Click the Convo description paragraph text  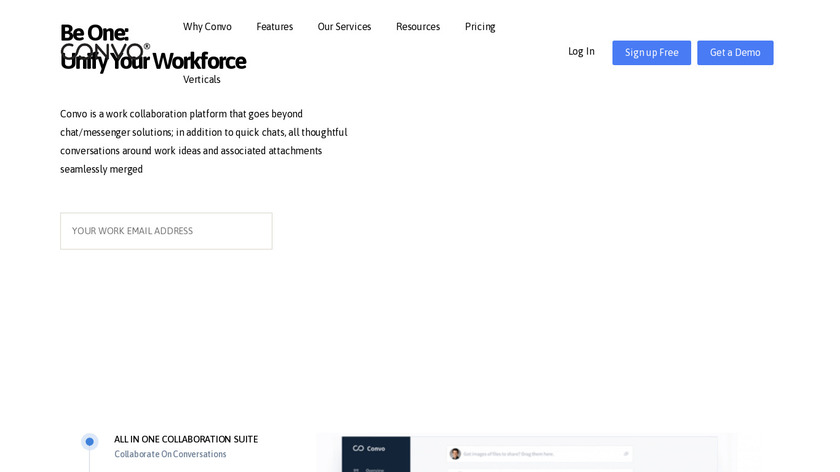tap(204, 141)
